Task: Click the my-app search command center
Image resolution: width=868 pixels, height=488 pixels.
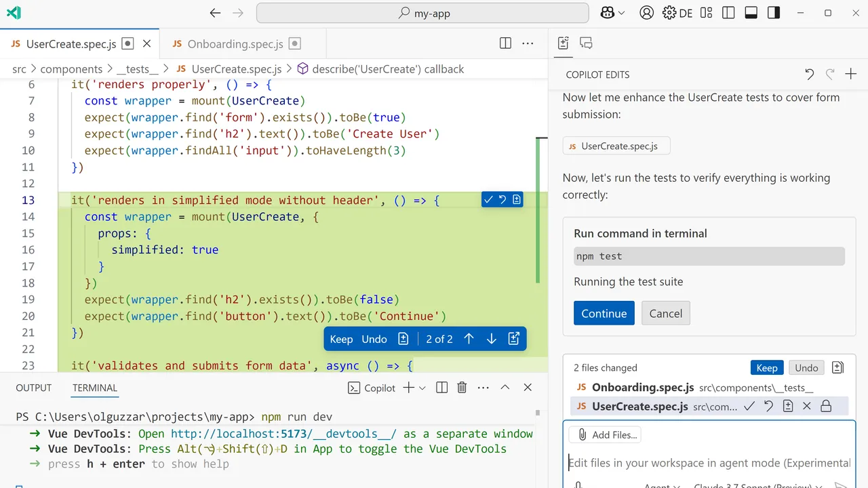Action: click(x=422, y=13)
